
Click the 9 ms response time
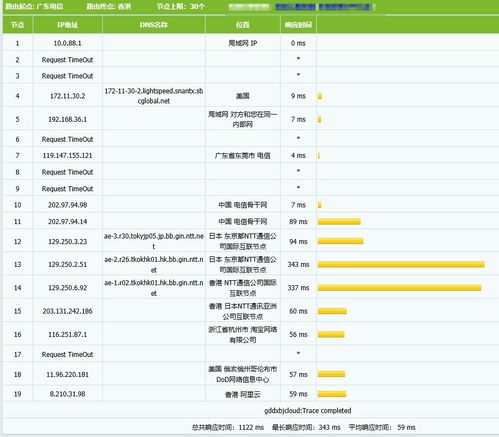[x=298, y=96]
